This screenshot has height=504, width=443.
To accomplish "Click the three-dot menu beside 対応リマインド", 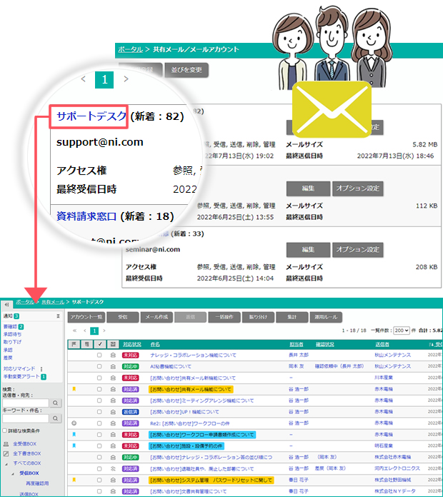I will point(41,369).
